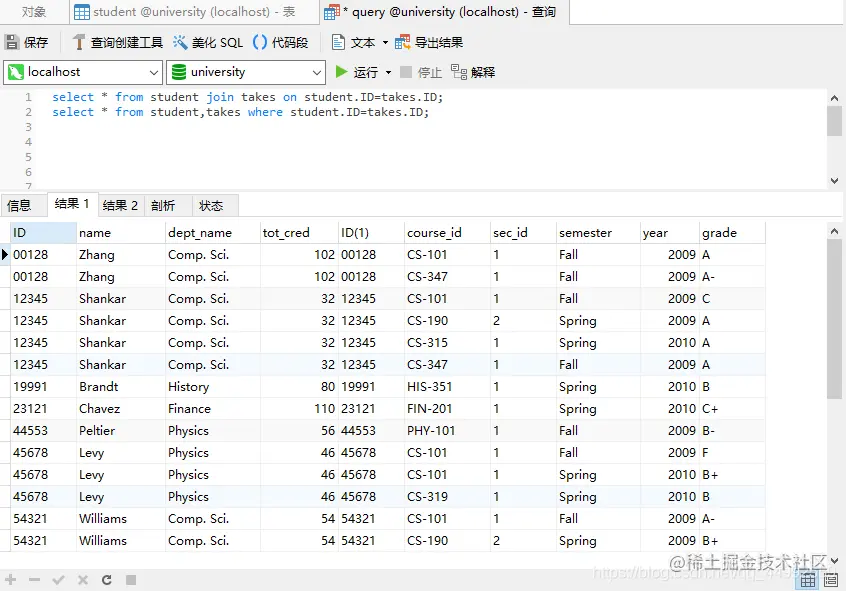
Task: Click the grade column header
Action: (x=732, y=233)
